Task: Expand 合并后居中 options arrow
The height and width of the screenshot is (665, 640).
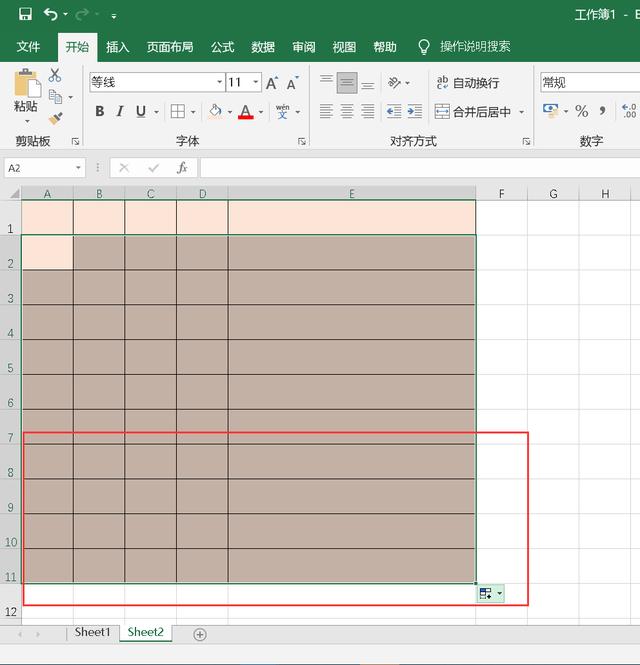Action: [x=522, y=112]
